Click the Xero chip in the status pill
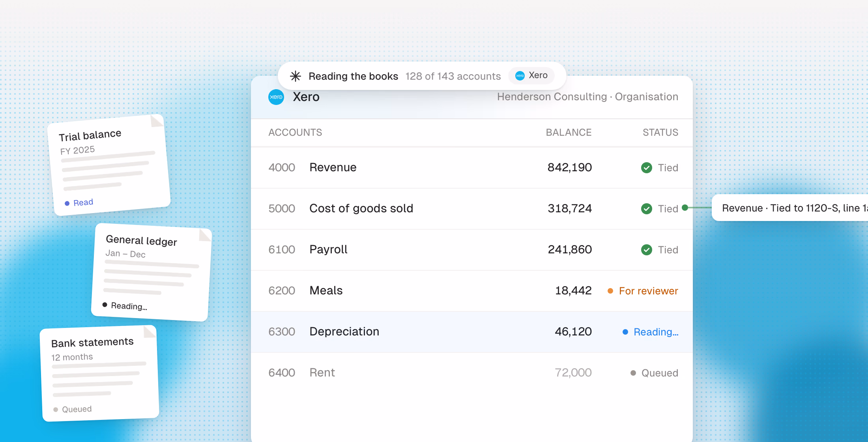The width and height of the screenshot is (868, 442). (x=531, y=75)
